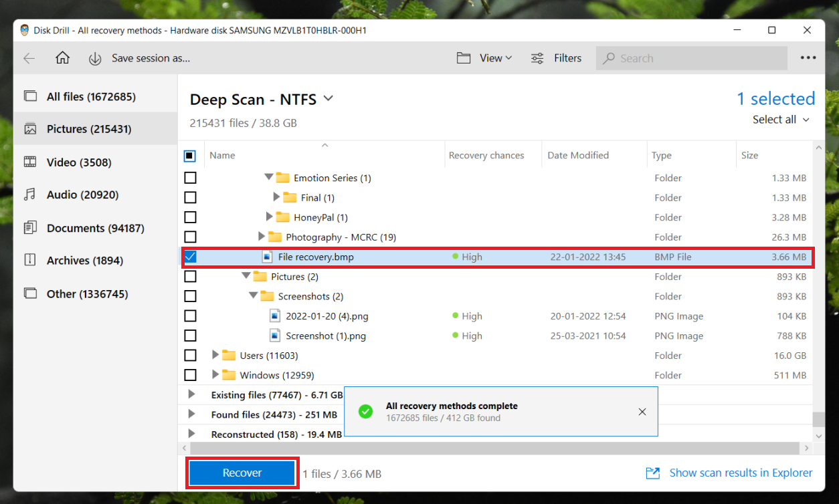Check the Screenshot (1).png checkbox

tap(190, 336)
